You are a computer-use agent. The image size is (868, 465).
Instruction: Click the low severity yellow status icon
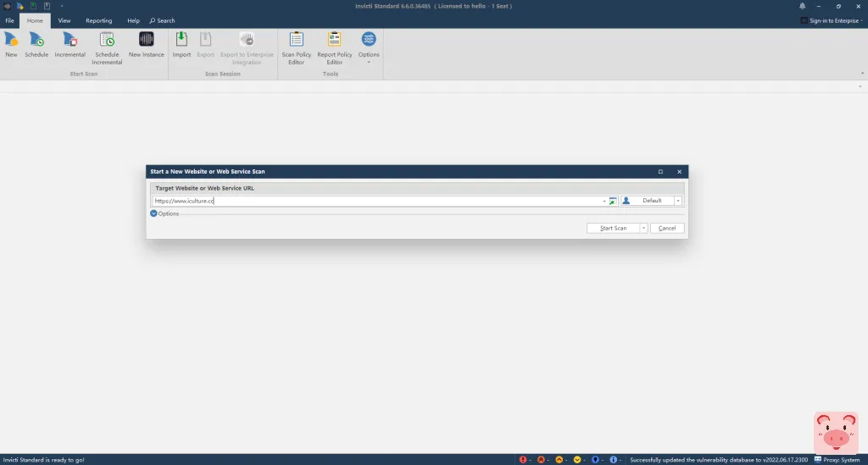tap(576, 459)
